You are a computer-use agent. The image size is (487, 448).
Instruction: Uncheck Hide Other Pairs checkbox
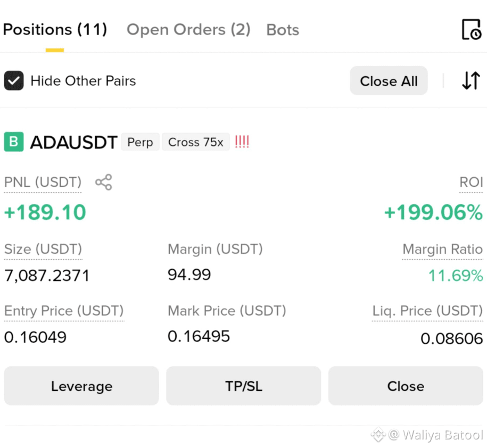(14, 81)
